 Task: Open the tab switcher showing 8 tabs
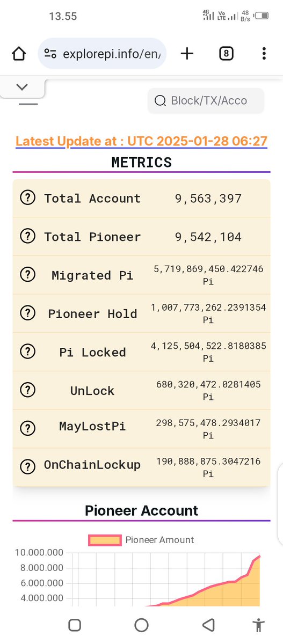(227, 54)
